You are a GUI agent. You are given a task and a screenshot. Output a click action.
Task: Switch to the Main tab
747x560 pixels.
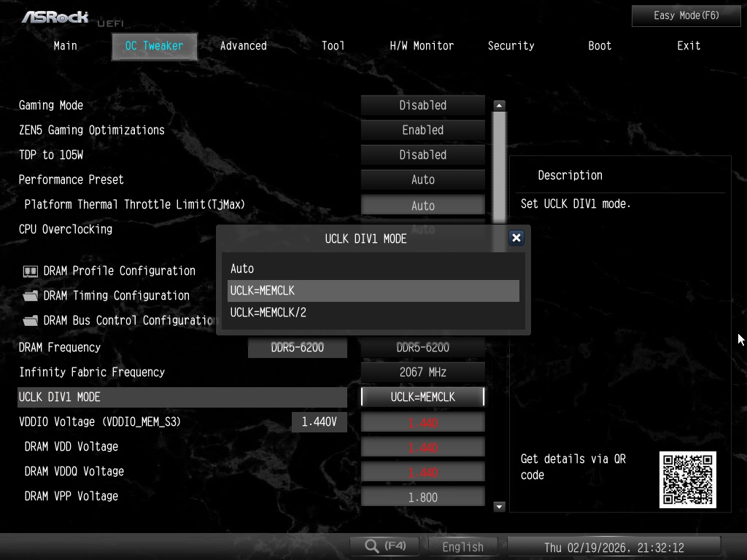65,46
